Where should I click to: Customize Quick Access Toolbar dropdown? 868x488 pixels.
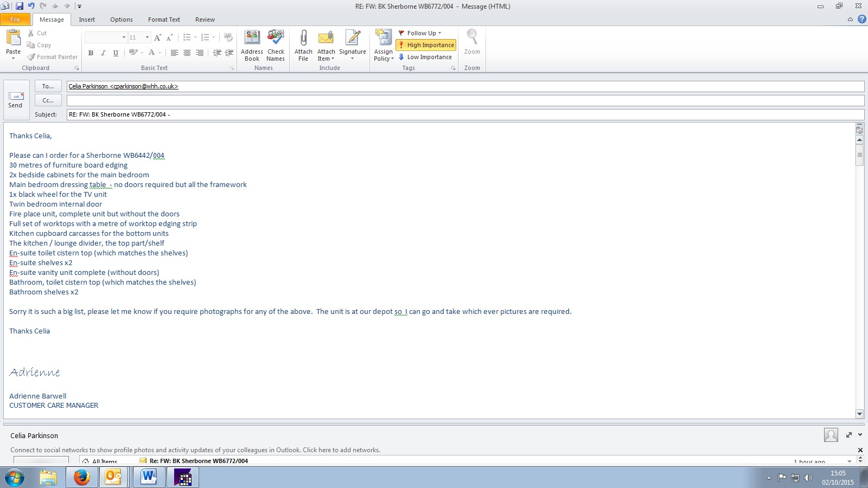click(79, 7)
